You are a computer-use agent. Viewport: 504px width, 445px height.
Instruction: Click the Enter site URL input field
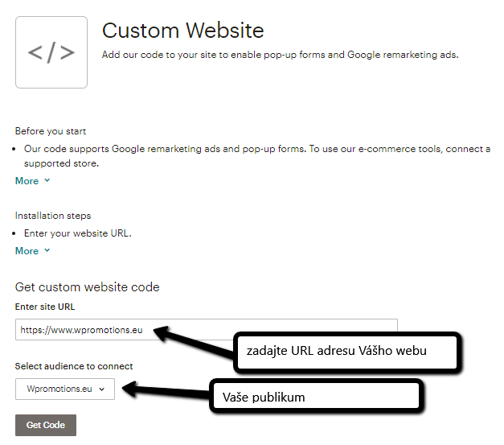pyautogui.click(x=206, y=329)
